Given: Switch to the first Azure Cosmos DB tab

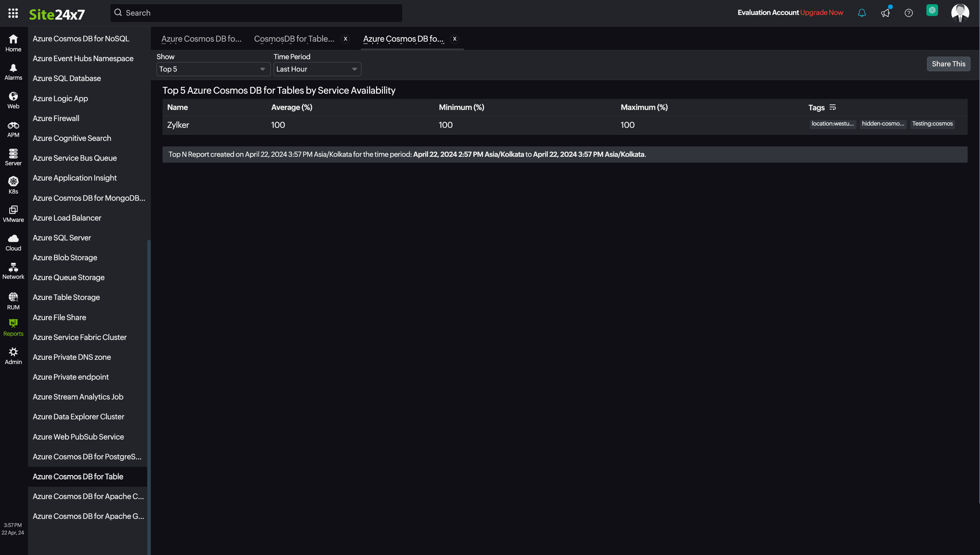Looking at the screenshot, I should tap(202, 39).
